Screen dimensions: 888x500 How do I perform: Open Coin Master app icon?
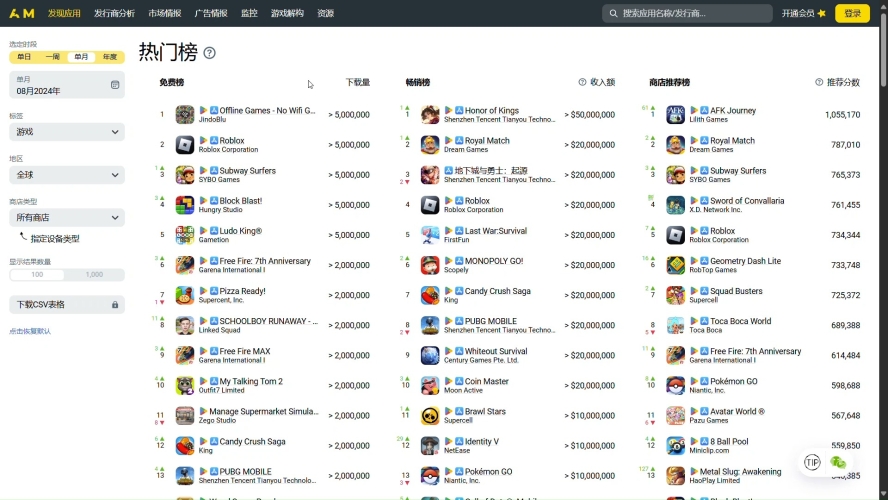coord(430,386)
